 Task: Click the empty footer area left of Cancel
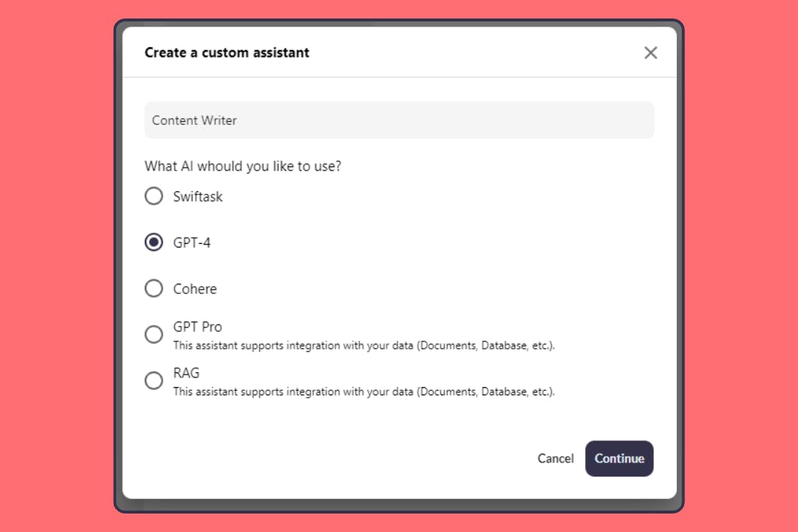point(332,458)
